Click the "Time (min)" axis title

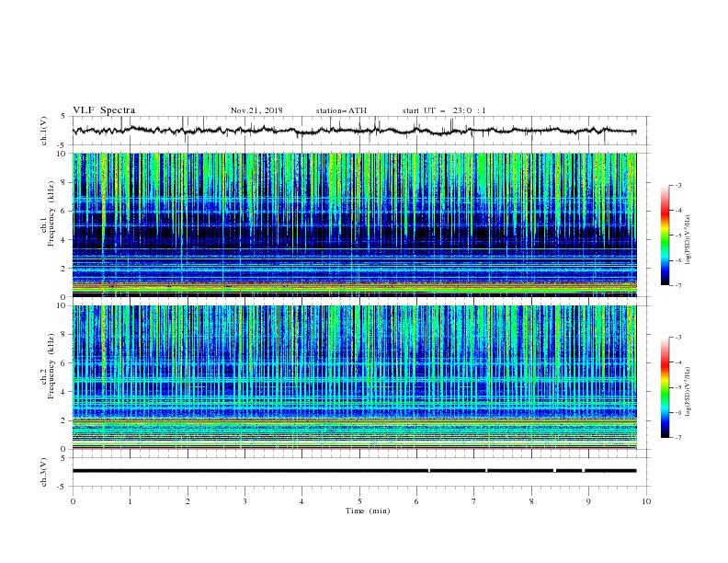368,511
